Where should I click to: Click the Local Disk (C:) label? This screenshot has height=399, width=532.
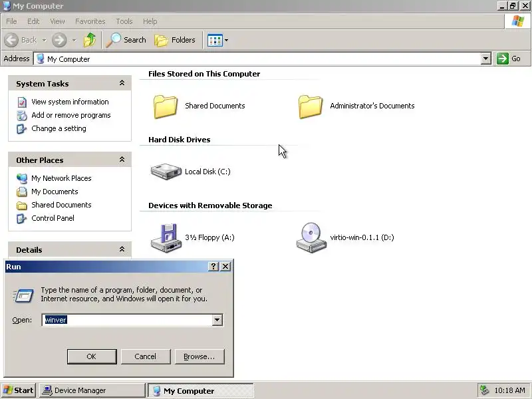207,172
